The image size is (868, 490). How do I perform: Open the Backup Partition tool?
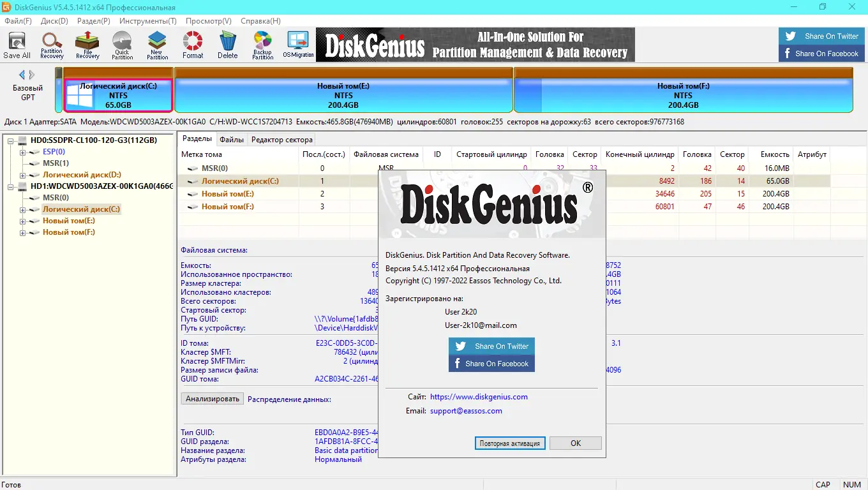262,45
